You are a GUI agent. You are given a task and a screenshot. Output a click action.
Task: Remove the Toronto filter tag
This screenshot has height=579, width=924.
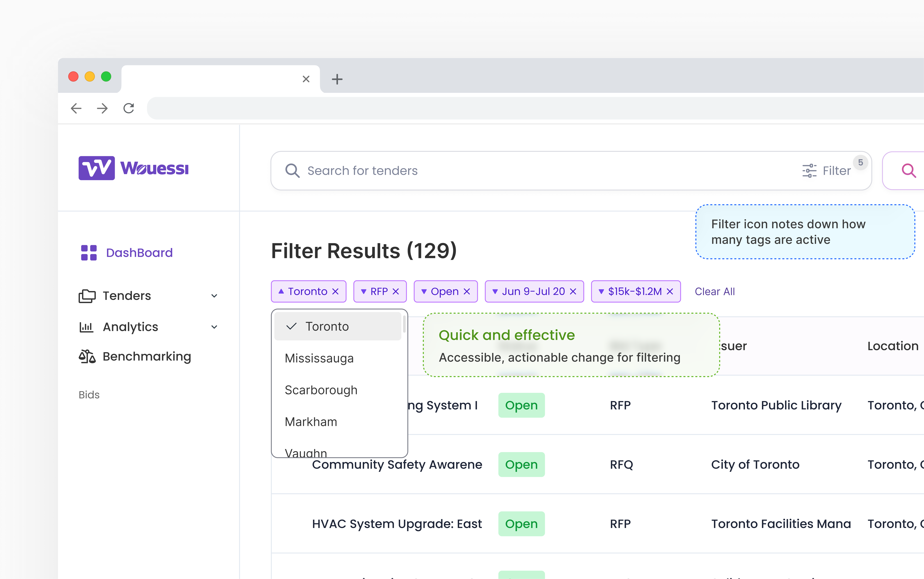point(336,291)
